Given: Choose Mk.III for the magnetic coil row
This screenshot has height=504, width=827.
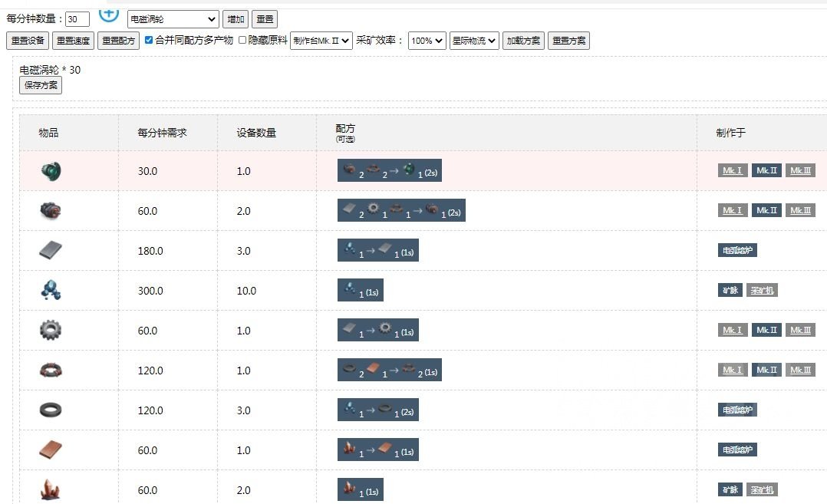Looking at the screenshot, I should point(800,370).
